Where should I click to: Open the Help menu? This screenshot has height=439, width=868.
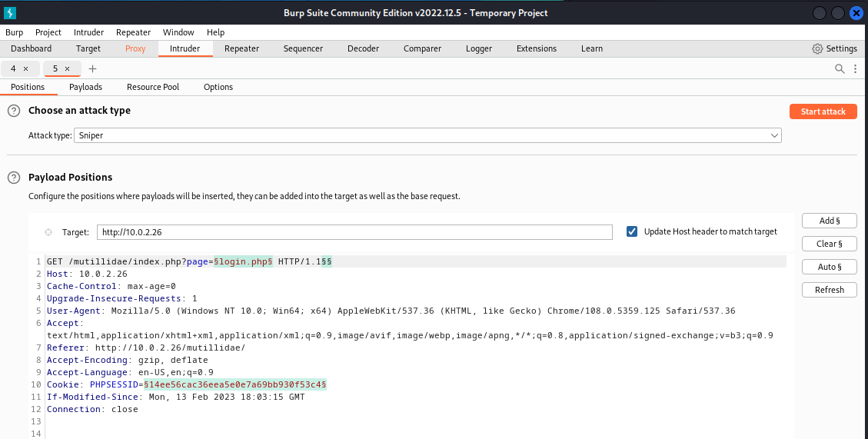(x=215, y=32)
